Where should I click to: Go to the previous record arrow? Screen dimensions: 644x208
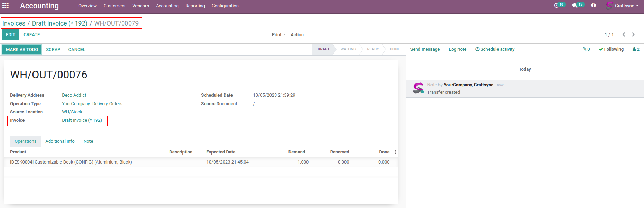[x=624, y=34]
